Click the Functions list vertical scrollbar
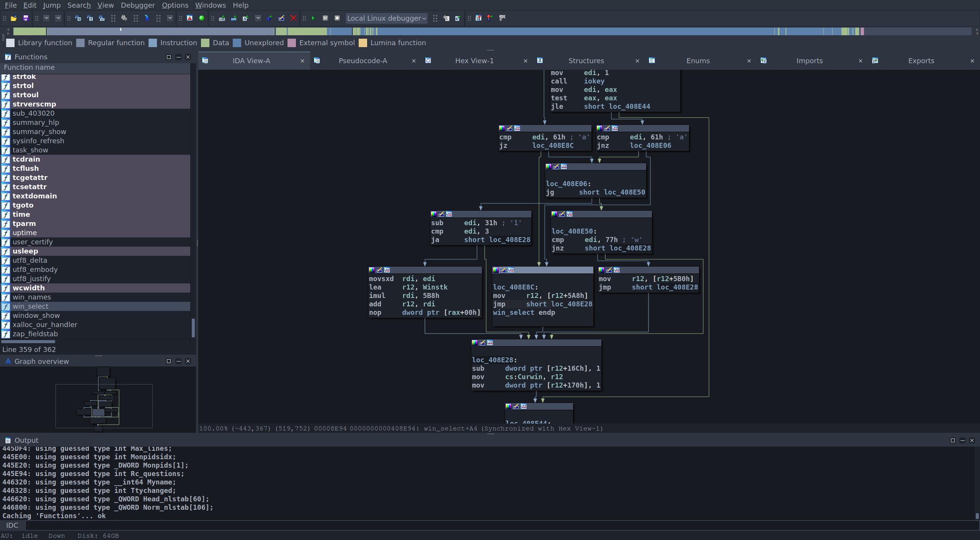 (193, 328)
